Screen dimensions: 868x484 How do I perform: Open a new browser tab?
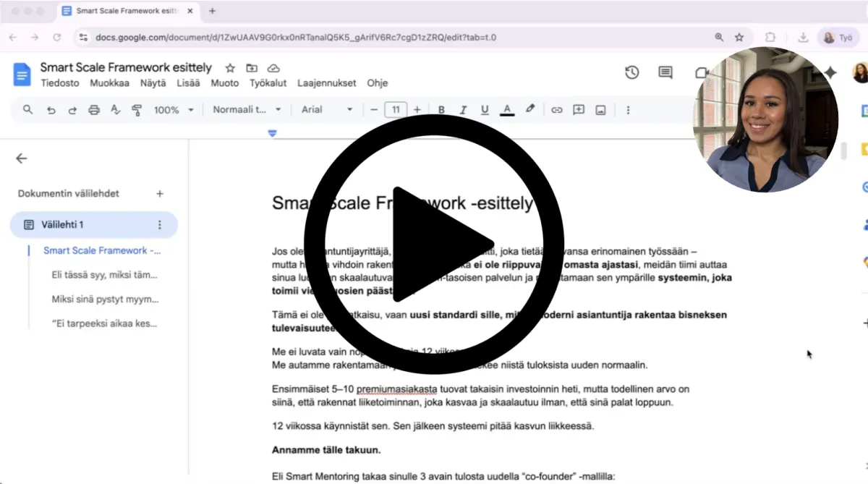point(212,11)
